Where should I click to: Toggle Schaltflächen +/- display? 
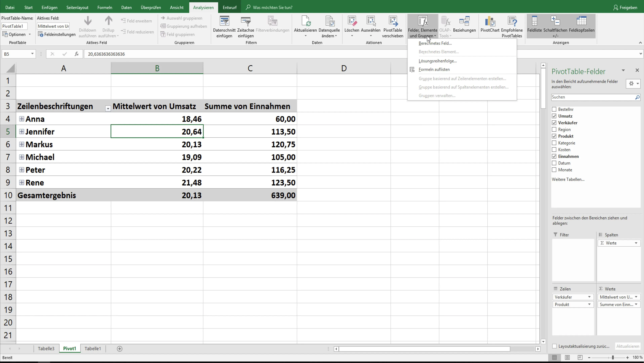tap(555, 27)
